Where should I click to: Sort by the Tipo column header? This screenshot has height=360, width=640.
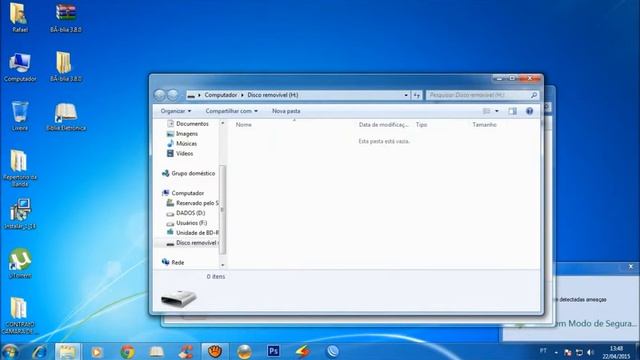[x=422, y=125]
